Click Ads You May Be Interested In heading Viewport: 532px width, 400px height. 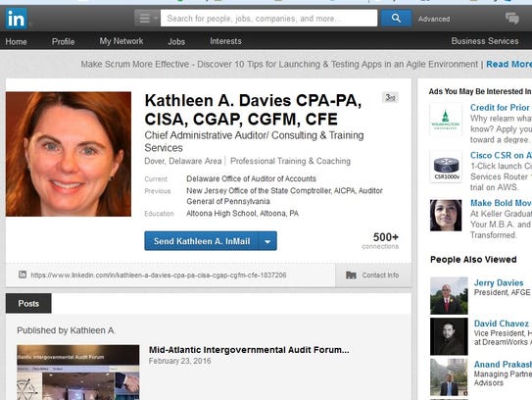[480, 91]
